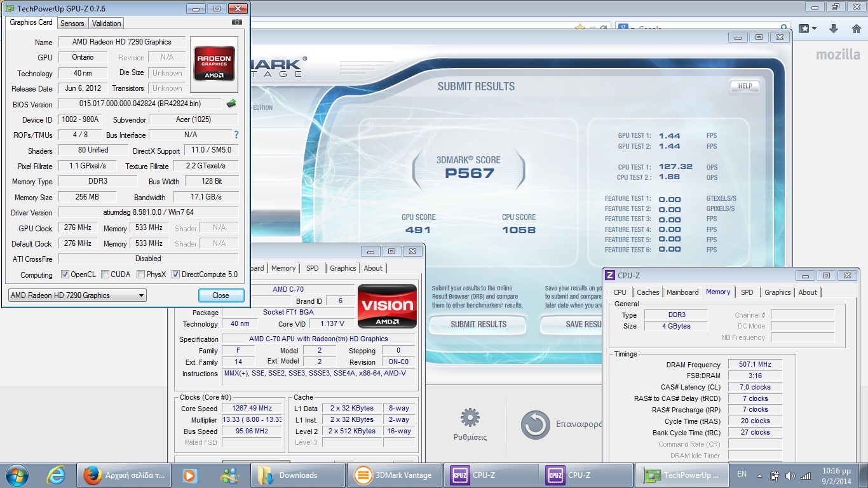Click the Firefox downloads arrow icon
The height and width of the screenshot is (488, 868).
click(834, 29)
